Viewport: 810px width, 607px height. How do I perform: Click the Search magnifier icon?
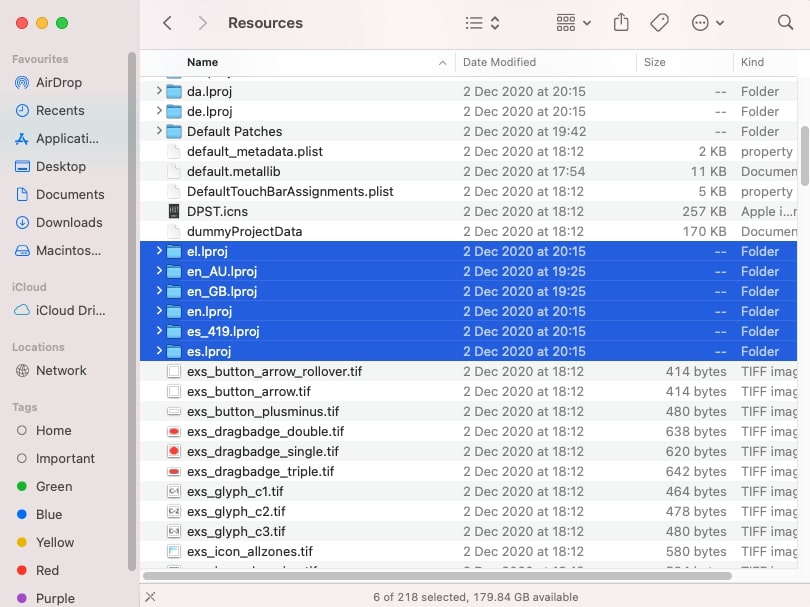tap(785, 22)
